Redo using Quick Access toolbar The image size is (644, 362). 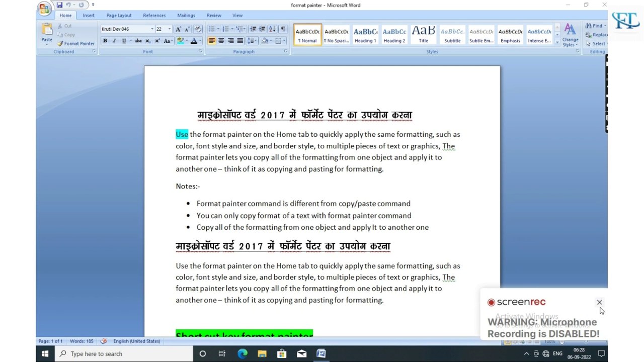pos(81,5)
